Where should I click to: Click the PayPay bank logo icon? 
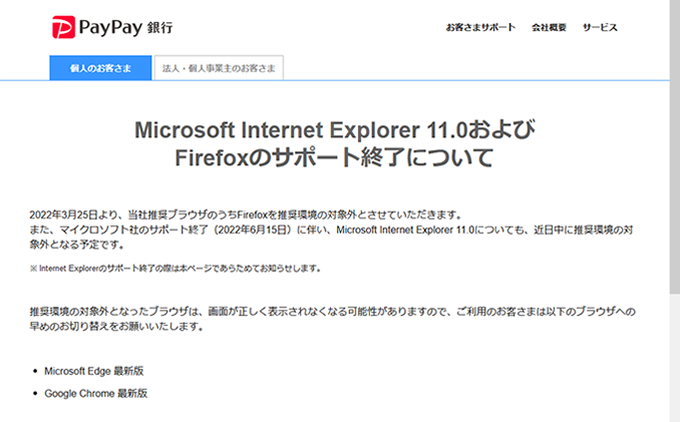click(x=63, y=27)
